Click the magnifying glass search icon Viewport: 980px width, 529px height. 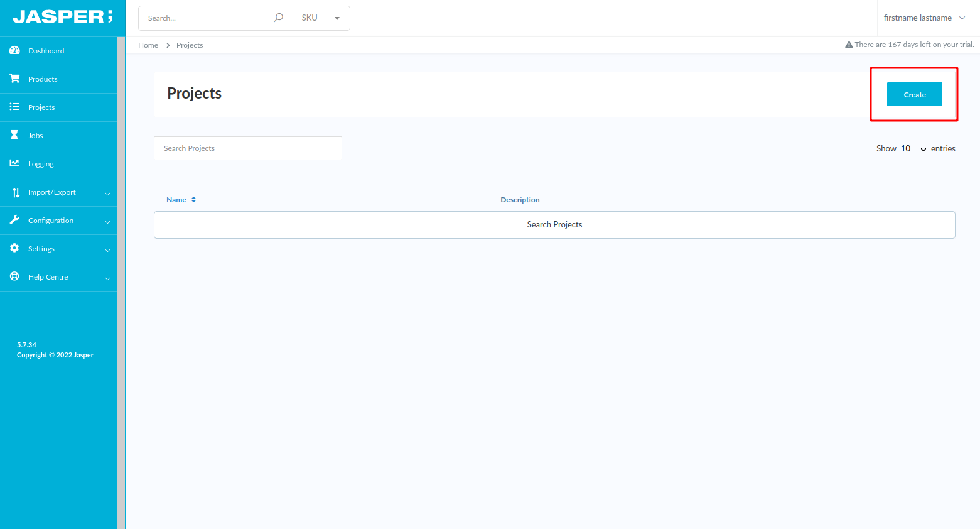coord(278,18)
